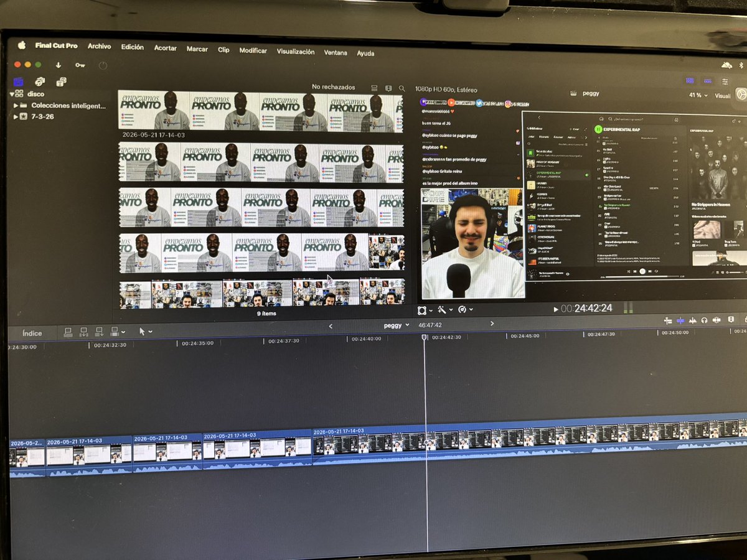This screenshot has width=747, height=560.
Task: Click the 2026-05-21 17-14-03 browser clip label
Action: coord(153,134)
